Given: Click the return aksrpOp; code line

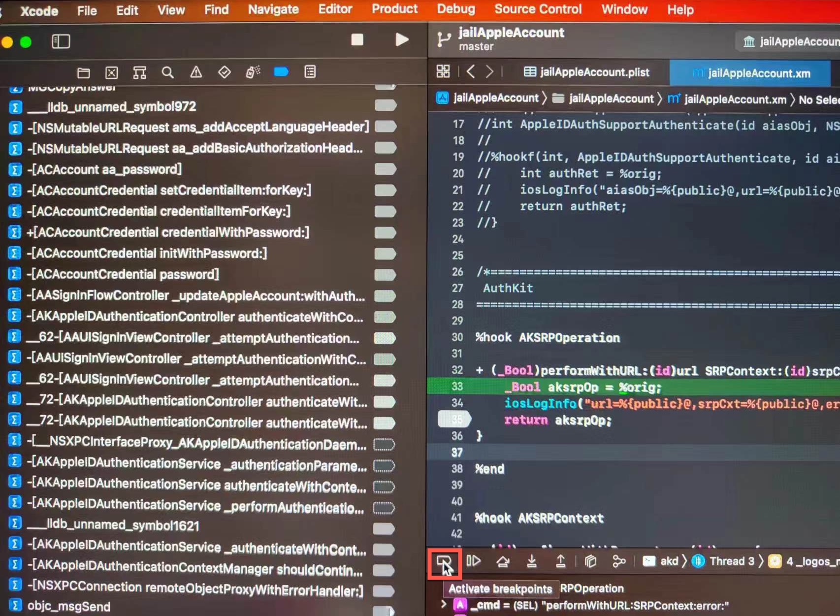Looking at the screenshot, I should coord(557,420).
